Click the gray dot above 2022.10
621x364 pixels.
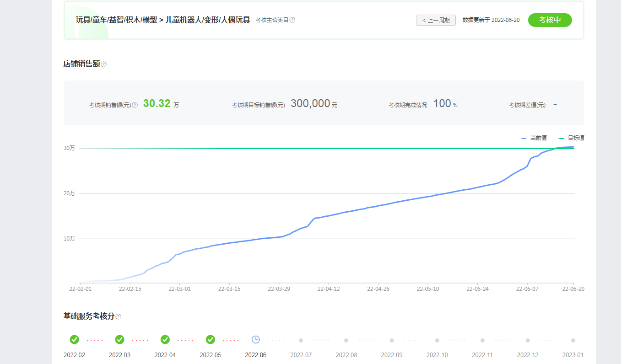tap(437, 340)
